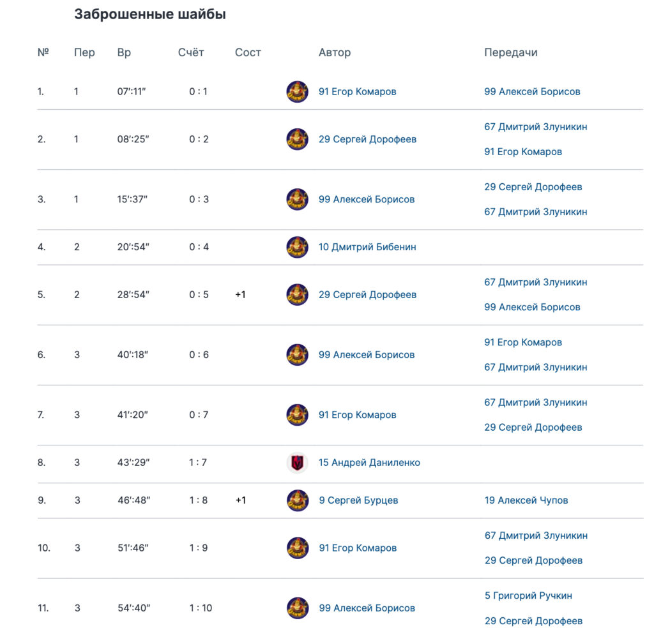Viewport: 654px width, 644px height.
Task: Click team logo in goal 4 row
Action: click(x=298, y=247)
